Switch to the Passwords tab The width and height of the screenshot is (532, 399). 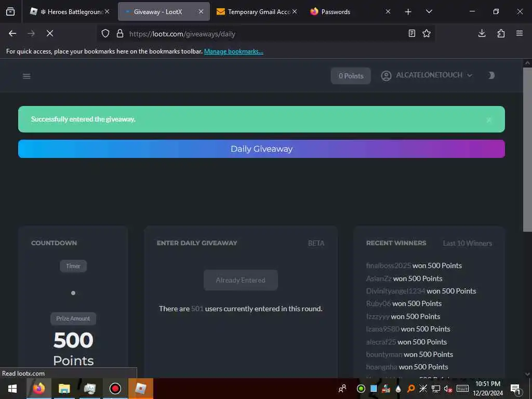click(x=350, y=12)
